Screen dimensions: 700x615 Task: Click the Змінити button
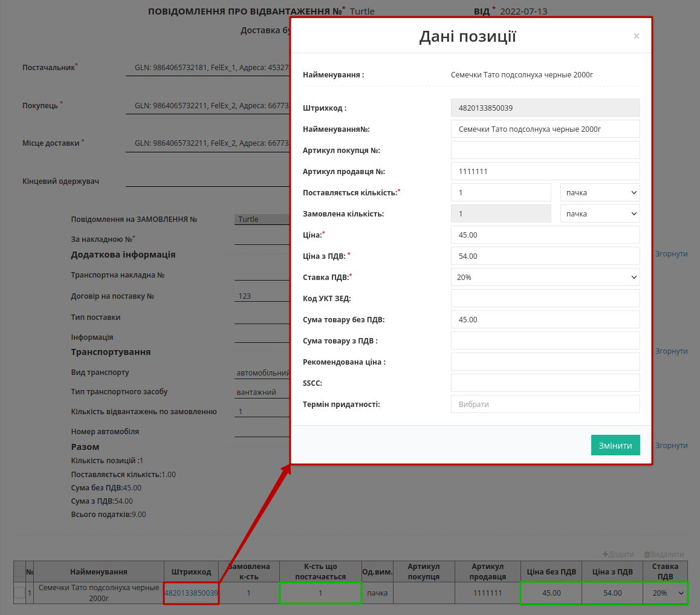(x=615, y=445)
